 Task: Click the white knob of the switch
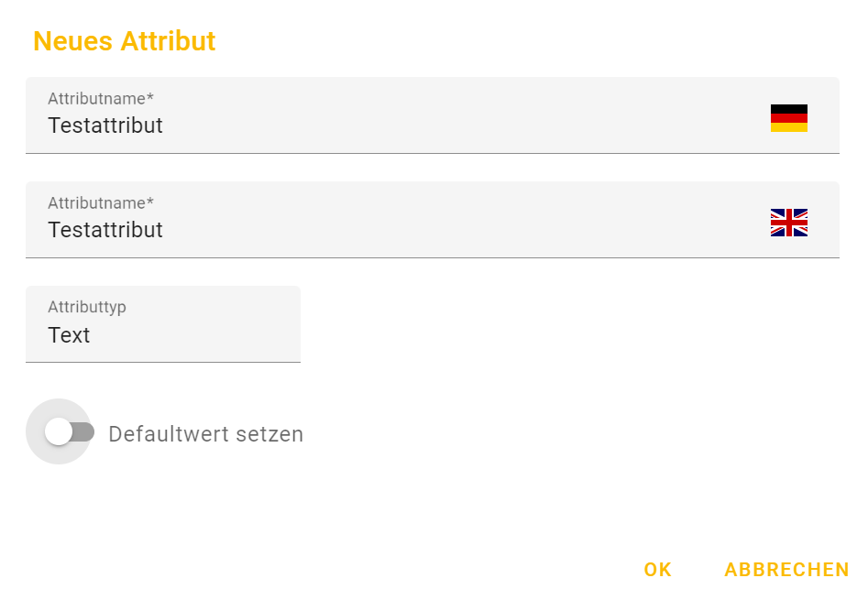(x=59, y=431)
